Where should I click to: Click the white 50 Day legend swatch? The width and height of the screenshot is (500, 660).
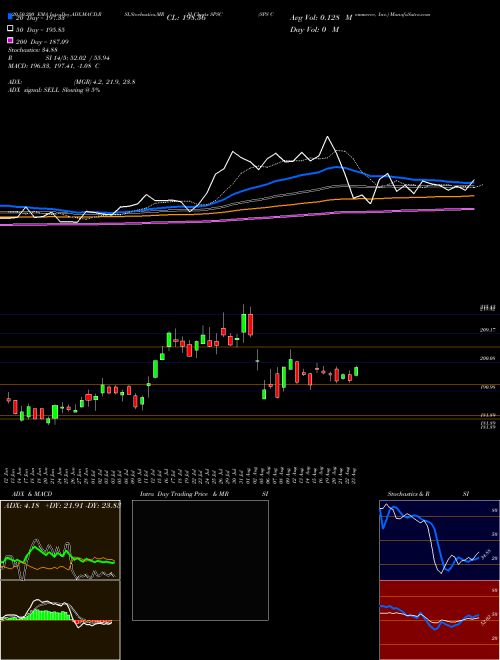click(10, 29)
